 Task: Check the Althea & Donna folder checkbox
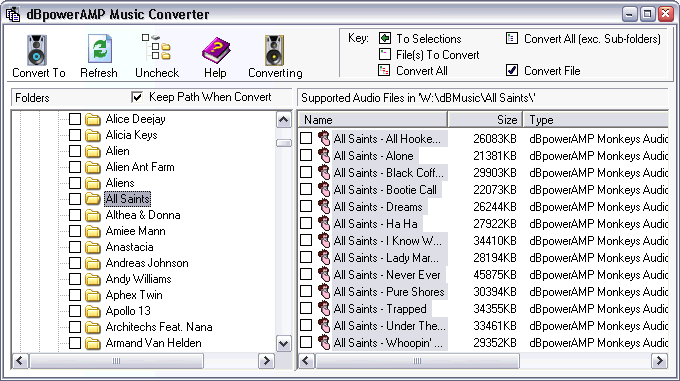coord(75,215)
